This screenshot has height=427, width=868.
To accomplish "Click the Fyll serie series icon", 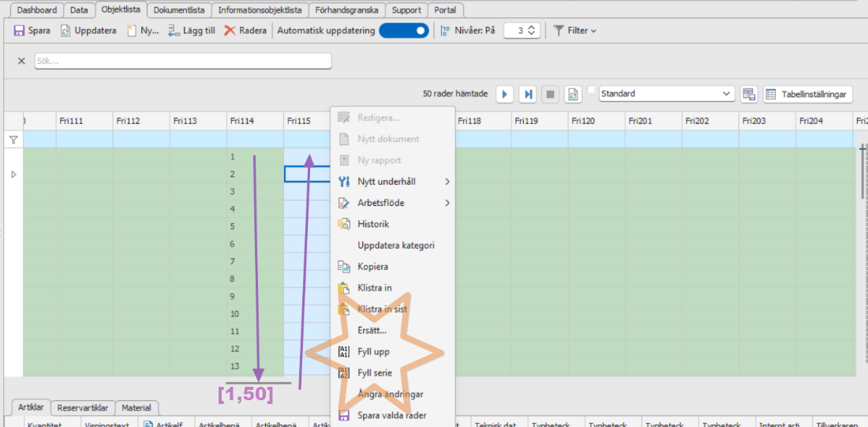I will 344,373.
